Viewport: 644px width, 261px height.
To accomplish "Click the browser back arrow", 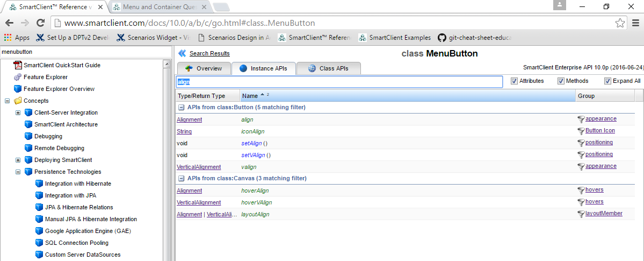I will (x=9, y=23).
